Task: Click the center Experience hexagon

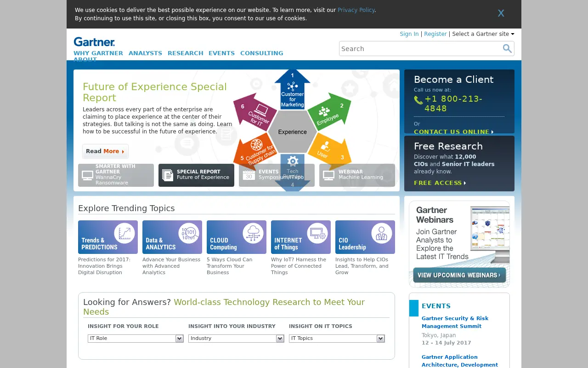Action: point(292,132)
